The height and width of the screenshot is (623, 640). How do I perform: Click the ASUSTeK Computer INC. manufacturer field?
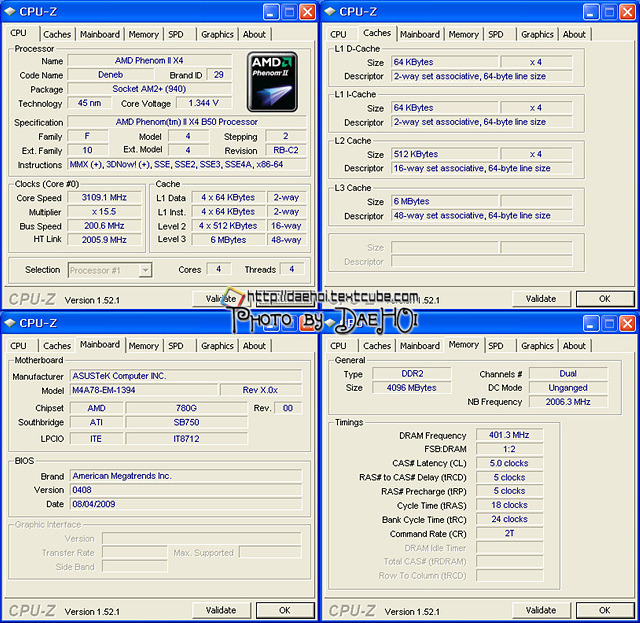186,376
